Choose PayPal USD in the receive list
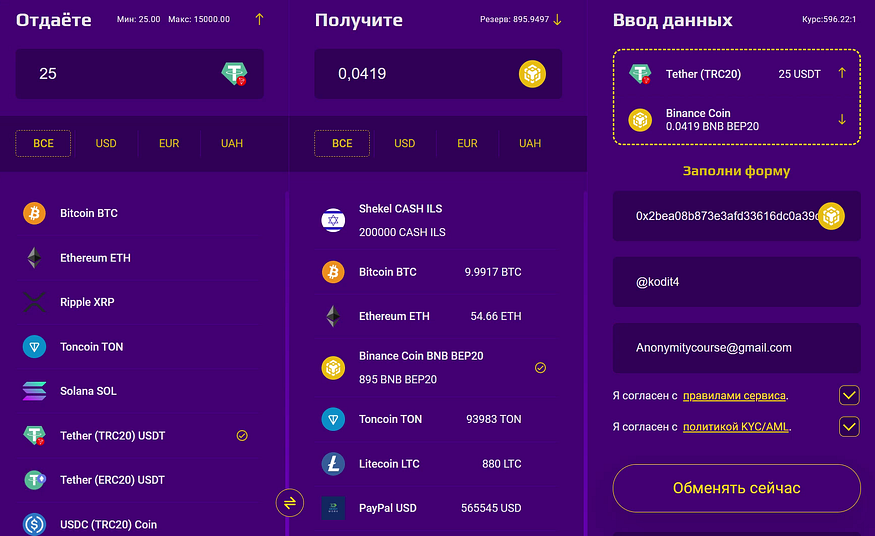This screenshot has width=875, height=536. [x=438, y=508]
